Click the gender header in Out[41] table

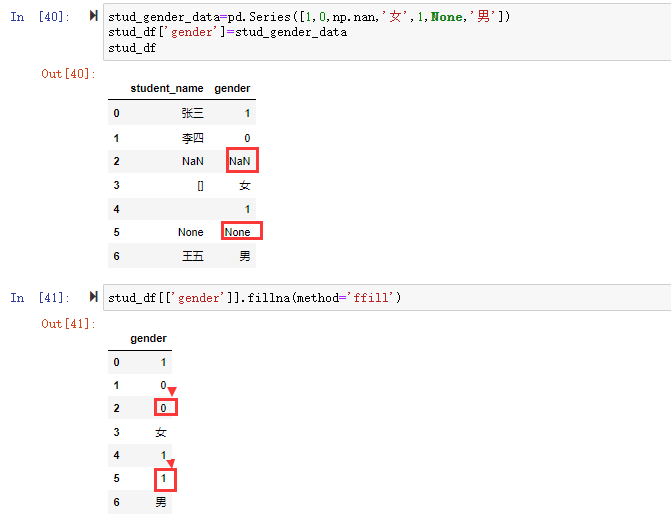[148, 338]
